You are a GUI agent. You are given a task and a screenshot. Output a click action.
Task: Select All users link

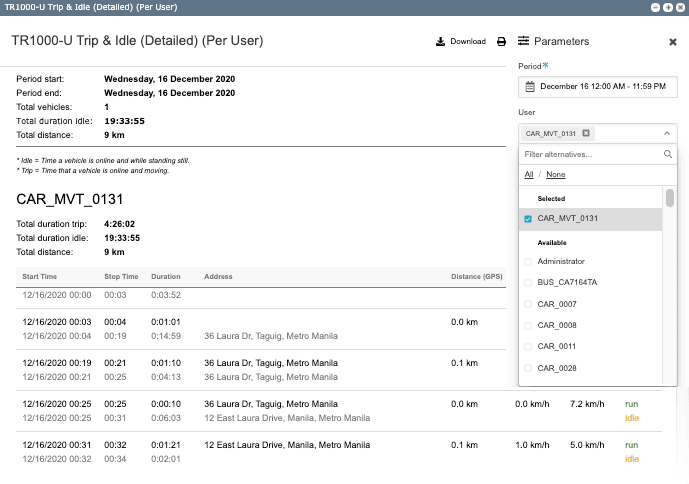pyautogui.click(x=528, y=175)
